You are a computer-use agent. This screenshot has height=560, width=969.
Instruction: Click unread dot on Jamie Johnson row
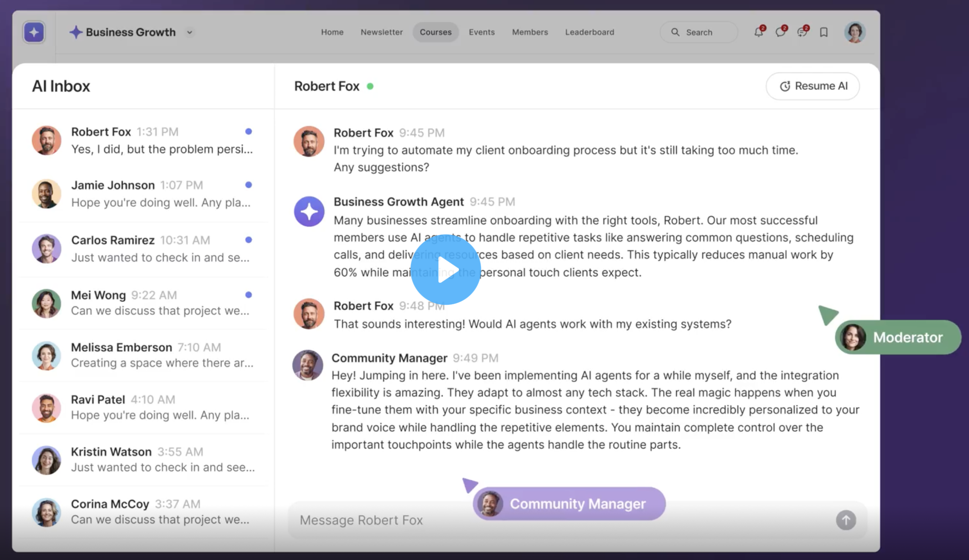click(x=248, y=185)
